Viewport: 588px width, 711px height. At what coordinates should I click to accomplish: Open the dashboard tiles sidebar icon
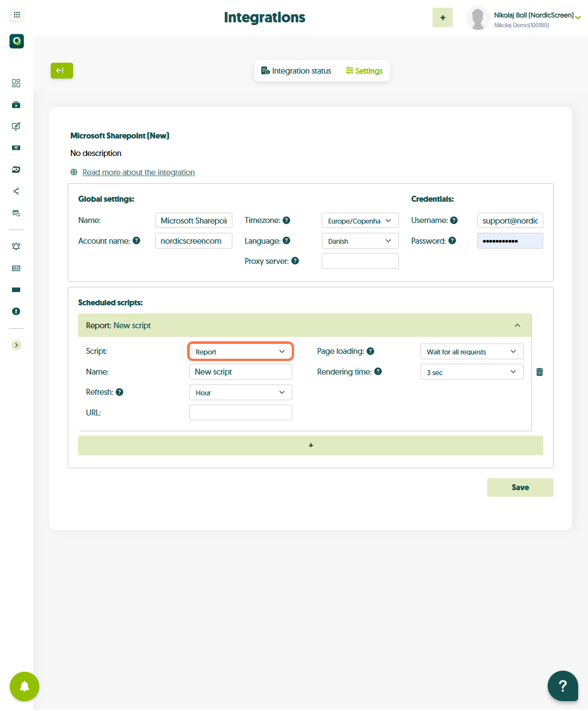(x=16, y=83)
